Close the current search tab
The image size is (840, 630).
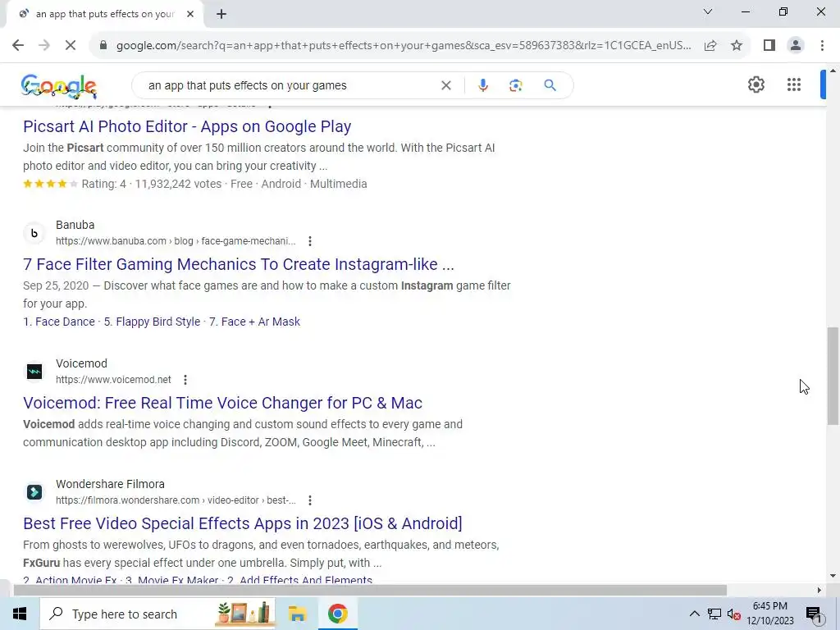coord(190,15)
